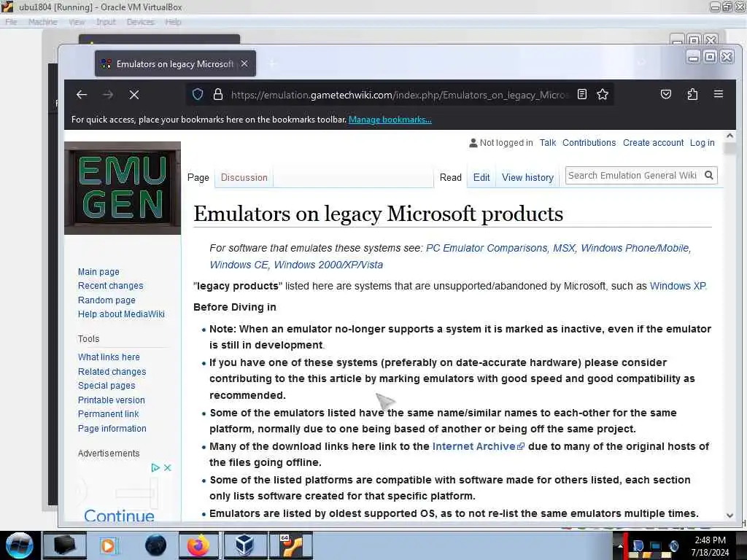Open the Printable version link
747x560 pixels.
pyautogui.click(x=112, y=400)
